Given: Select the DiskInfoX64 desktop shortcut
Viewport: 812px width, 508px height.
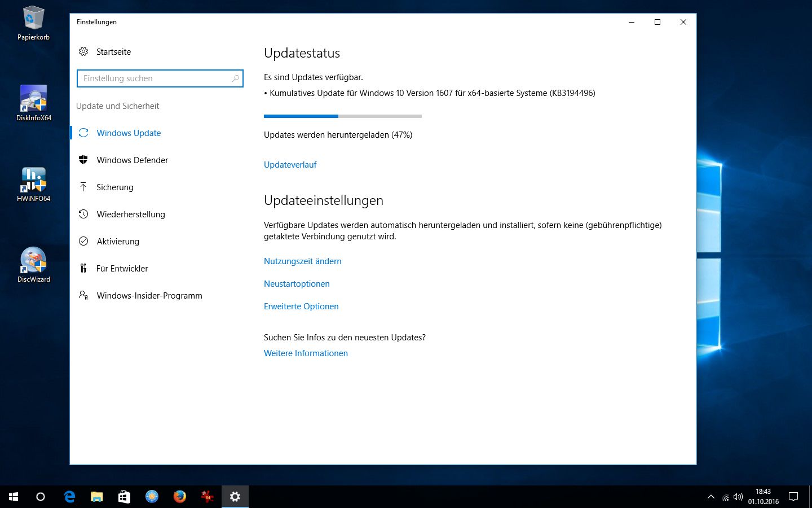Looking at the screenshot, I should click(x=34, y=103).
